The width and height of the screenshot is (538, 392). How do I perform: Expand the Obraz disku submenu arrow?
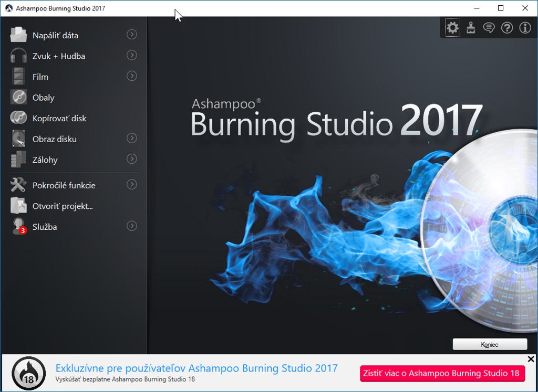pyautogui.click(x=132, y=139)
